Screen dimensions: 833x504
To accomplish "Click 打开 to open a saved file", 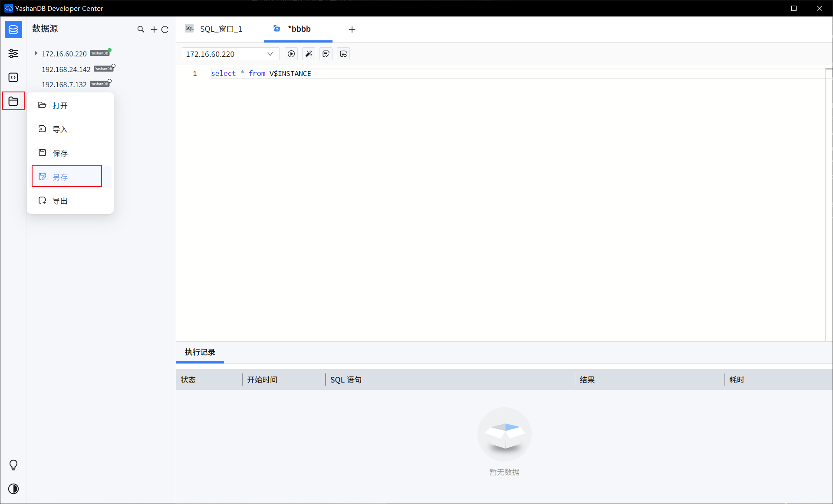I will click(60, 105).
